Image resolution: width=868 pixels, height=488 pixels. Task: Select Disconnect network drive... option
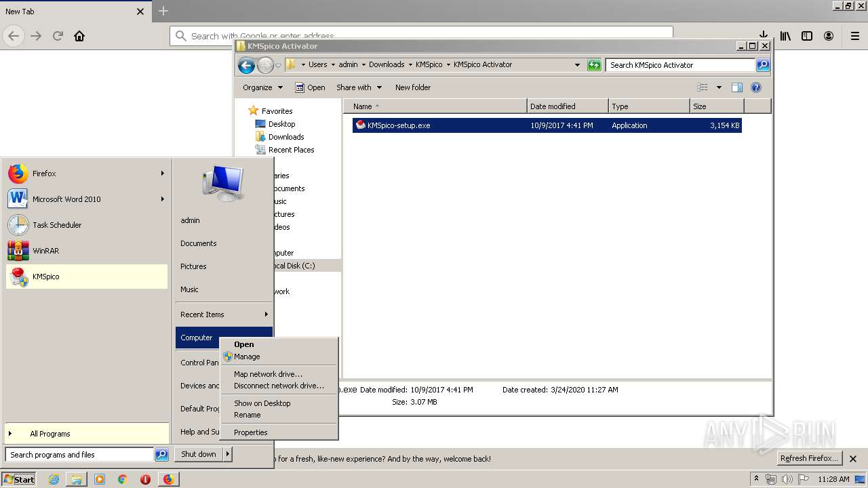[x=279, y=386]
